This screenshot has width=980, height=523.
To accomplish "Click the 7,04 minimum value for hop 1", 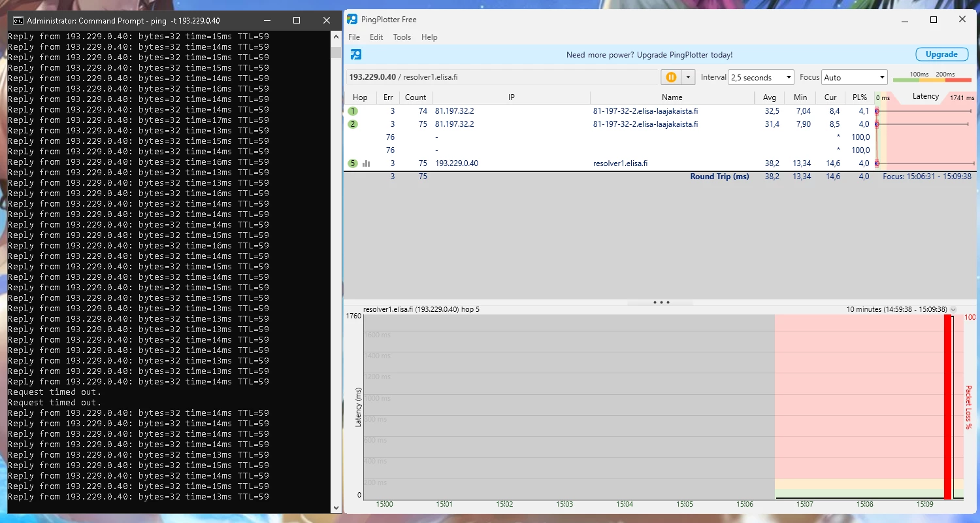I will coord(802,111).
